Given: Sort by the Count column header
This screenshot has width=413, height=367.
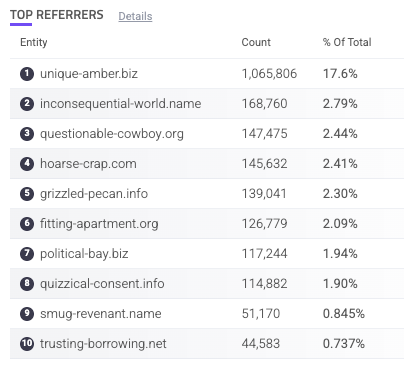Looking at the screenshot, I should [256, 42].
